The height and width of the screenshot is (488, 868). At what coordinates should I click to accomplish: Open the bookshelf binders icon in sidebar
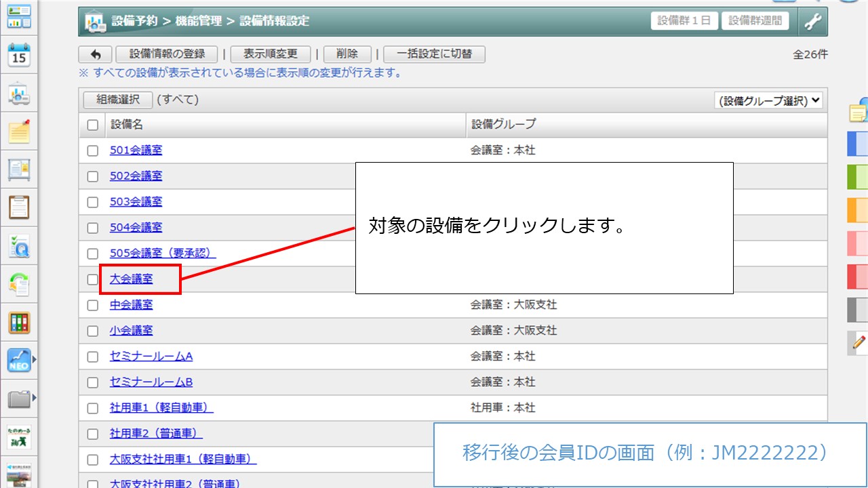(x=19, y=323)
